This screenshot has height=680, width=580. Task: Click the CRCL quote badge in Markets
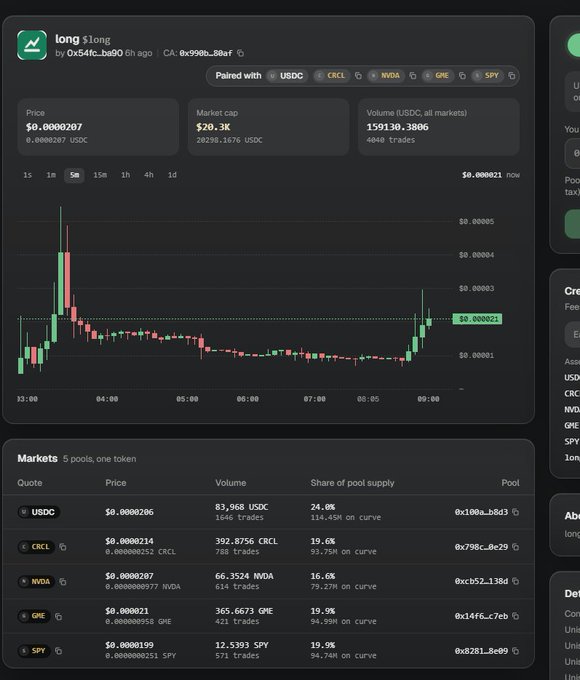(36, 547)
